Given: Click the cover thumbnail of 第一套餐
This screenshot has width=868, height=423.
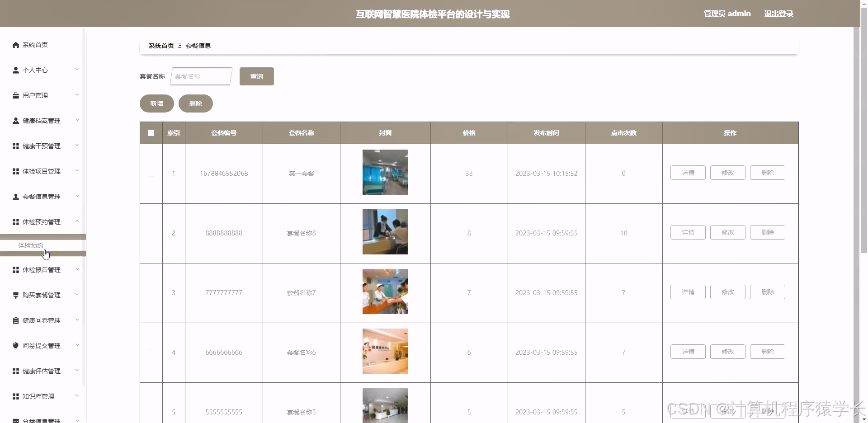Looking at the screenshot, I should (x=385, y=172).
